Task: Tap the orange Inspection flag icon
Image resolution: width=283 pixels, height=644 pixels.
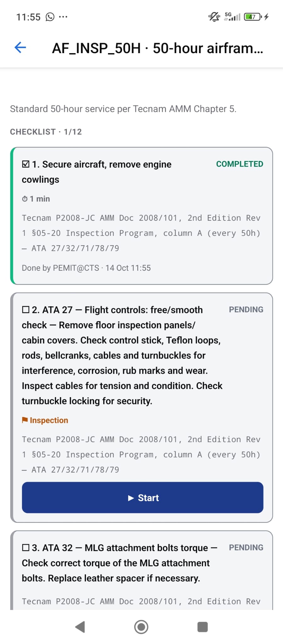Action: click(25, 420)
